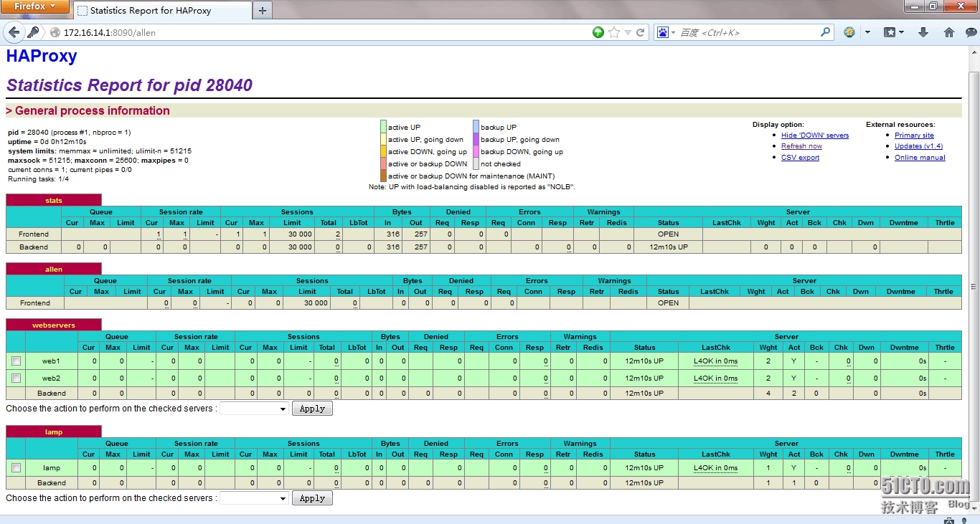The height and width of the screenshot is (524, 980).
Task: Click the backup UP blue legend swatch
Action: 476,127
